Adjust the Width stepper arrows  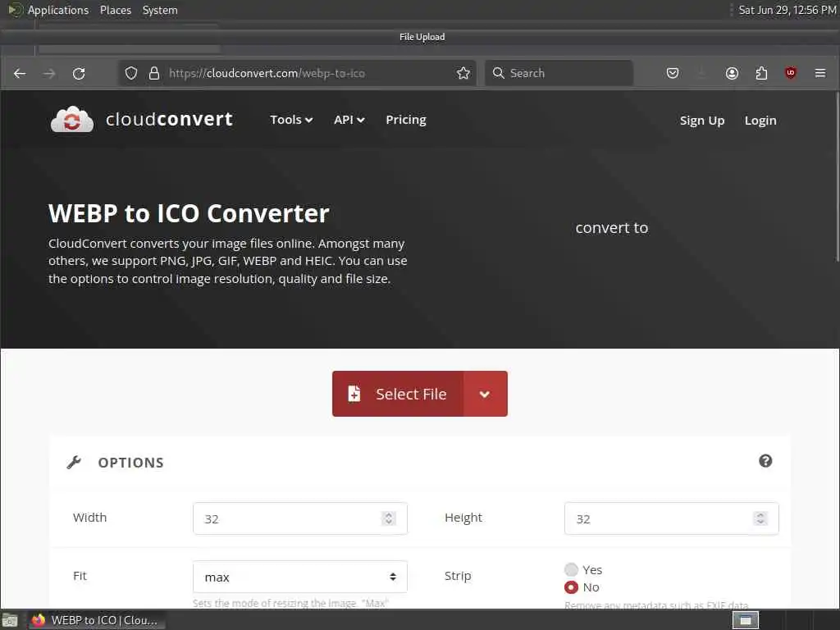pyautogui.click(x=389, y=518)
